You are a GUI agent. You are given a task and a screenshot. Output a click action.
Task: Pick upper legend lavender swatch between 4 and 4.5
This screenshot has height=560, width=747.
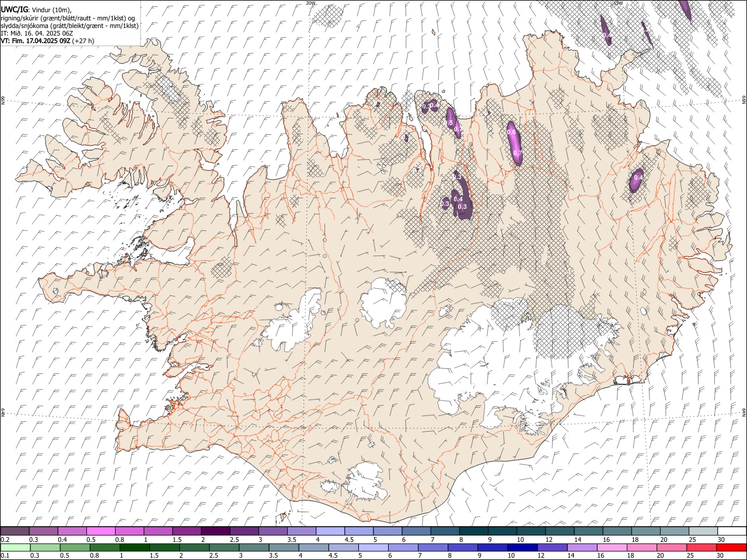pyautogui.click(x=330, y=531)
